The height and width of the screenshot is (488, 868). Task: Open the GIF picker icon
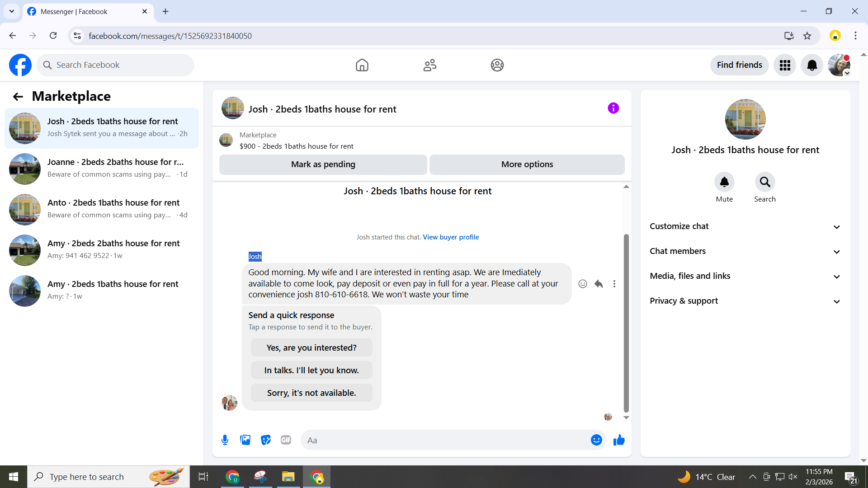(x=286, y=440)
